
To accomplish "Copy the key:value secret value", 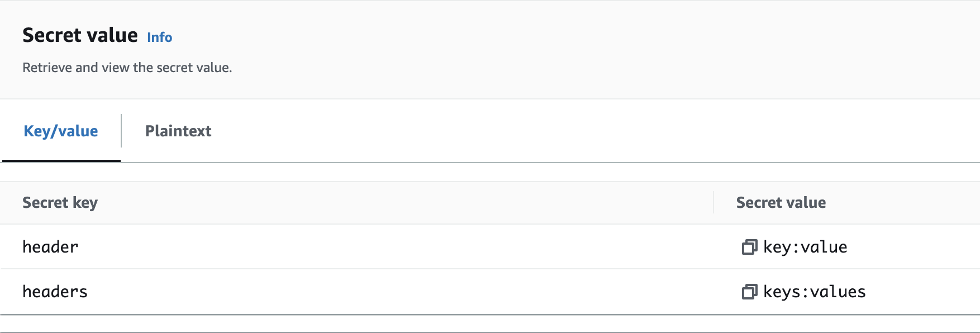I will [749, 247].
